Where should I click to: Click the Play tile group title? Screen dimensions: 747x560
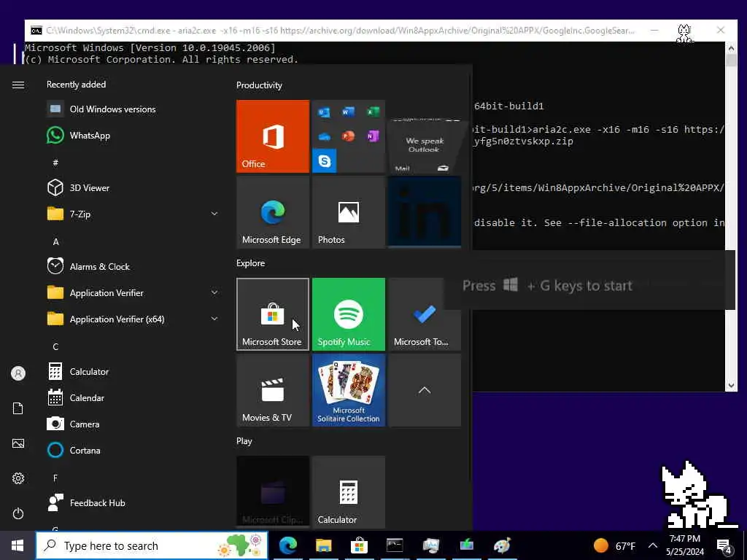[x=244, y=441]
